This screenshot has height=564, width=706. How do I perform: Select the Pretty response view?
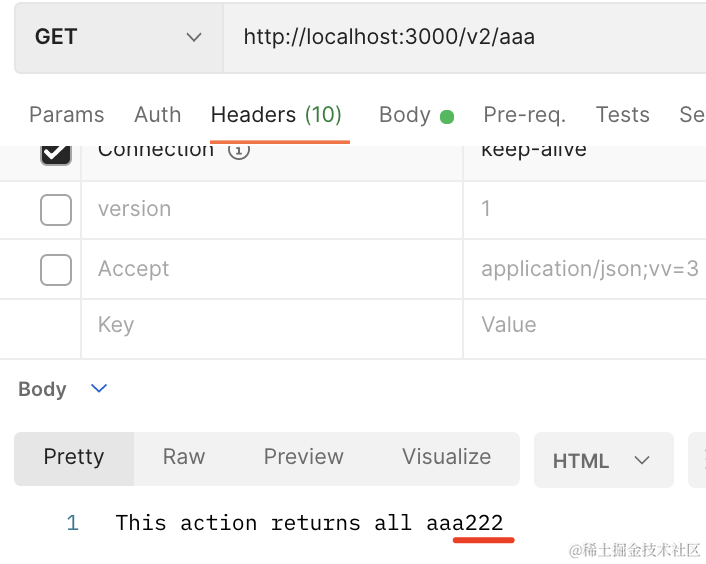click(74, 457)
